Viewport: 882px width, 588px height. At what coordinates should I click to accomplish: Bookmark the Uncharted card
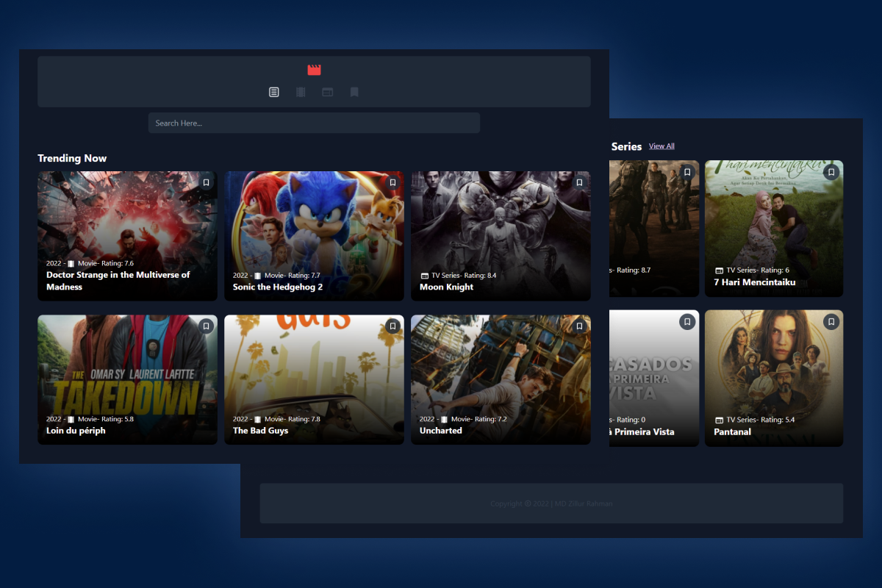pyautogui.click(x=579, y=326)
